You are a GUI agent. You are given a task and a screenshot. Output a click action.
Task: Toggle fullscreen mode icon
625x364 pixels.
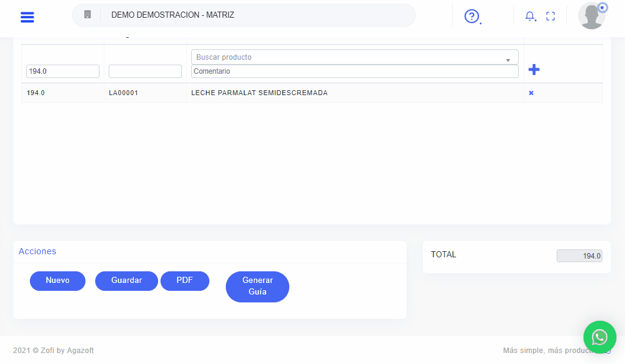pos(551,16)
